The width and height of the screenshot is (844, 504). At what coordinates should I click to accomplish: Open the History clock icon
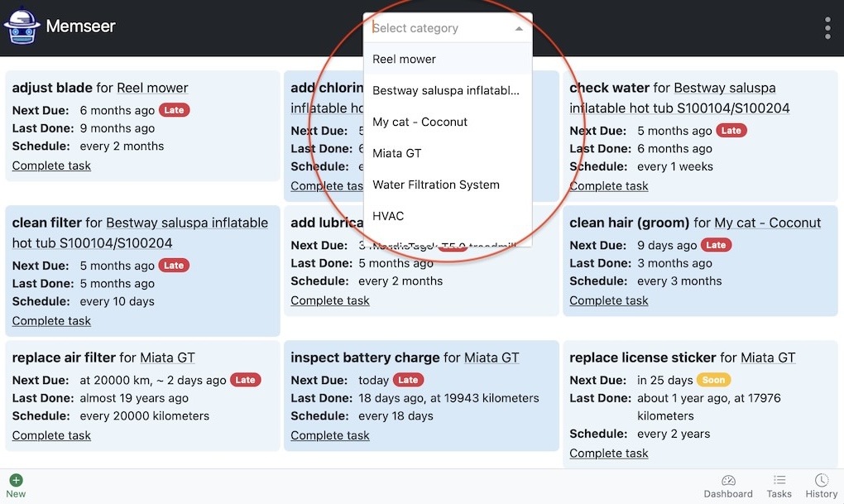pos(821,481)
